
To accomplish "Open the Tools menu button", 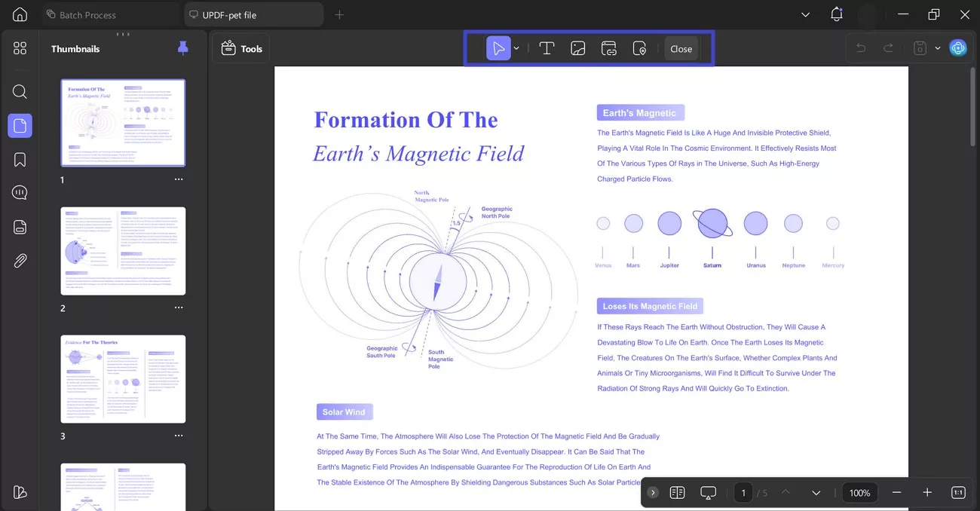I will [x=240, y=47].
